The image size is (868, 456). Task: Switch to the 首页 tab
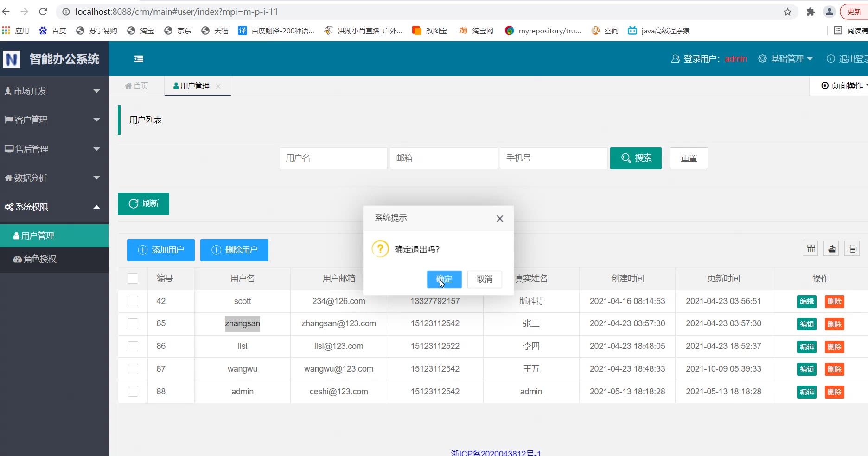coord(137,86)
